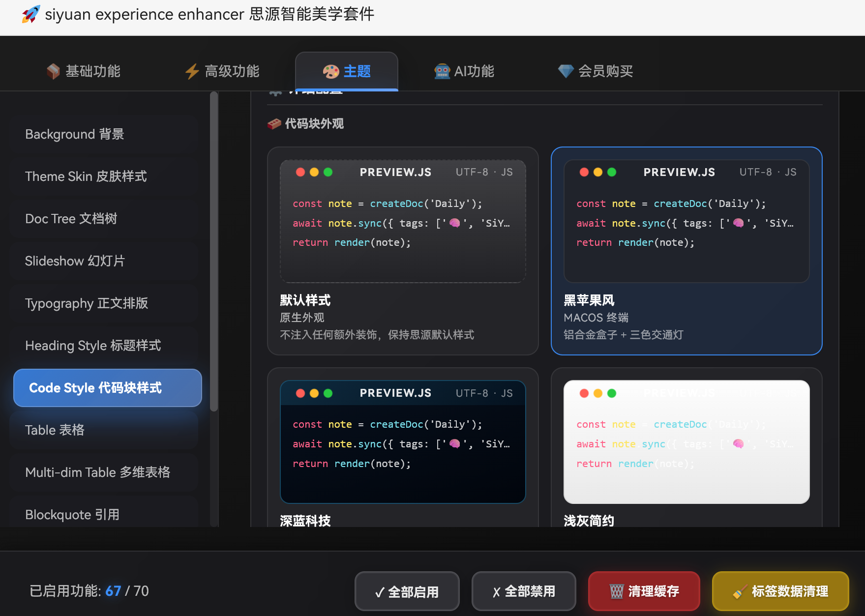Click the robot icon beside AI功能
This screenshot has width=865, height=616.
pos(442,71)
